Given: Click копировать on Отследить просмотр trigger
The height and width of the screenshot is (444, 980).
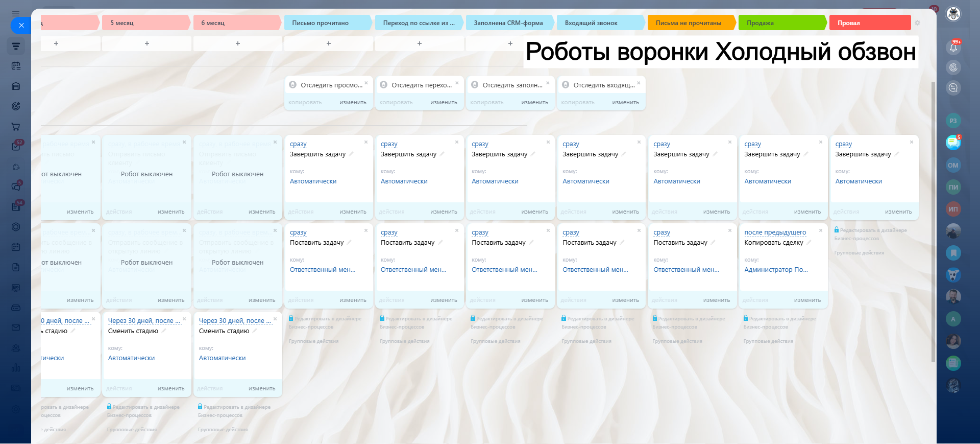Looking at the screenshot, I should pos(305,102).
